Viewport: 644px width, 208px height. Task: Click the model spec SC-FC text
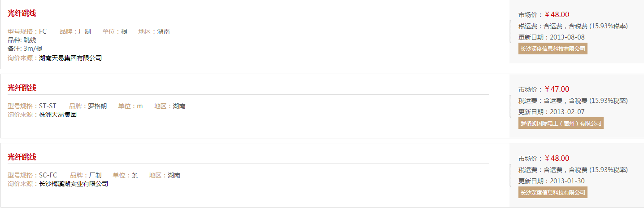(48, 175)
